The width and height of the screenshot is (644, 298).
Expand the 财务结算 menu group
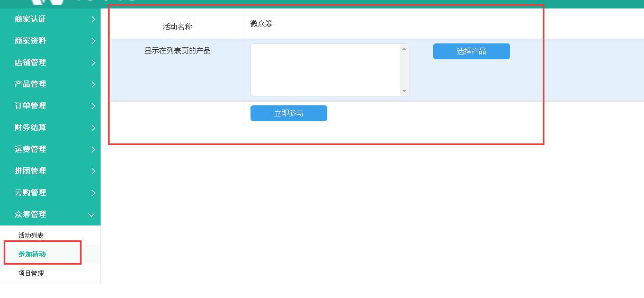[x=31, y=128]
